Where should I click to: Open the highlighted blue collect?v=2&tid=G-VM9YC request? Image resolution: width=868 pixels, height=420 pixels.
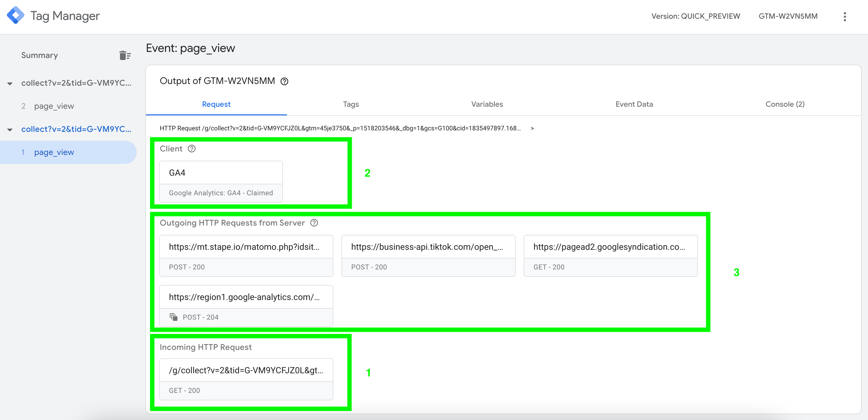coord(76,129)
